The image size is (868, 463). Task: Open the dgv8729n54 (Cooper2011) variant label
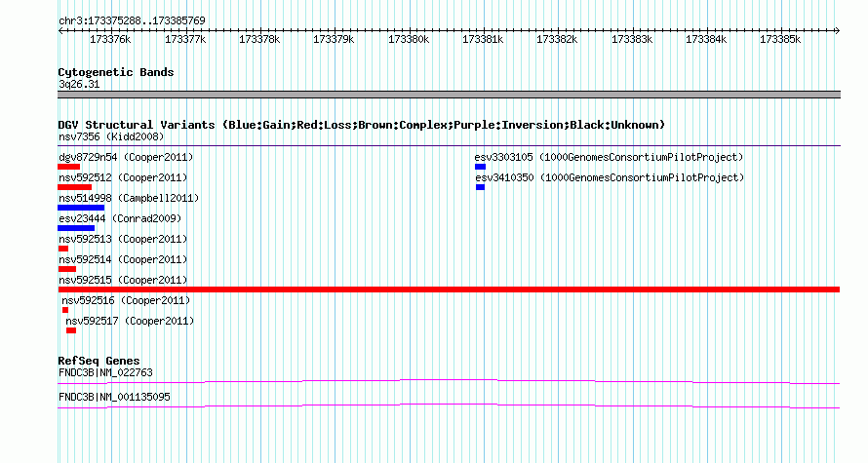click(126, 157)
